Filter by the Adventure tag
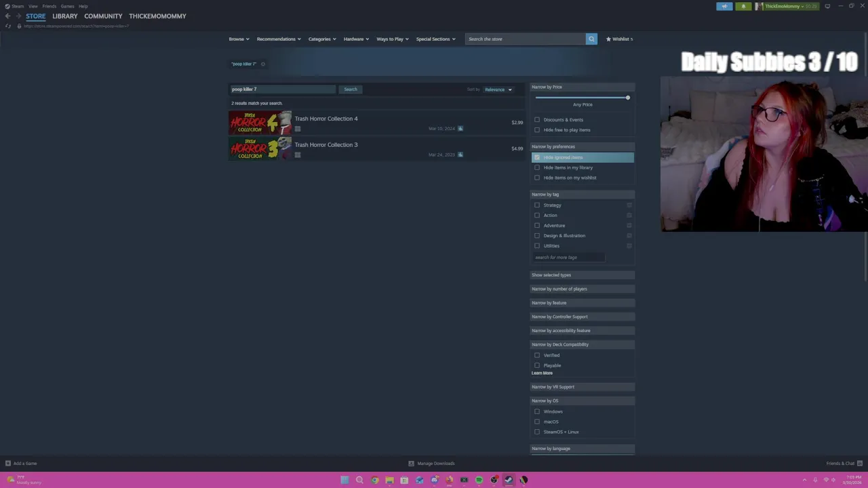The width and height of the screenshot is (868, 488). (537, 226)
